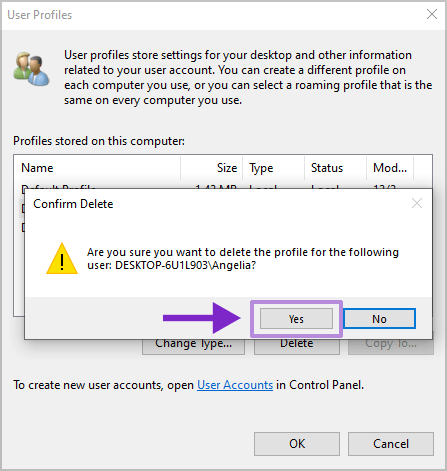Click Cancel in User Profiles window
The width and height of the screenshot is (447, 471).
click(x=391, y=444)
